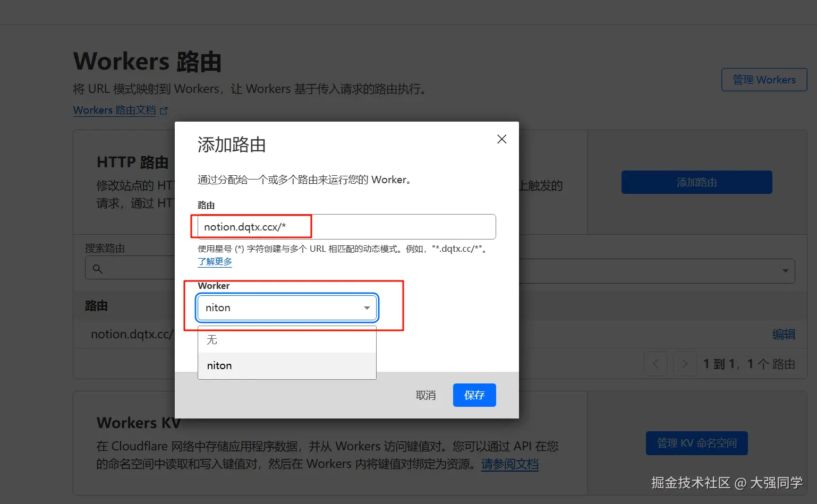Click the magnifier icon in the search box
This screenshot has width=817, height=504.
tap(97, 269)
